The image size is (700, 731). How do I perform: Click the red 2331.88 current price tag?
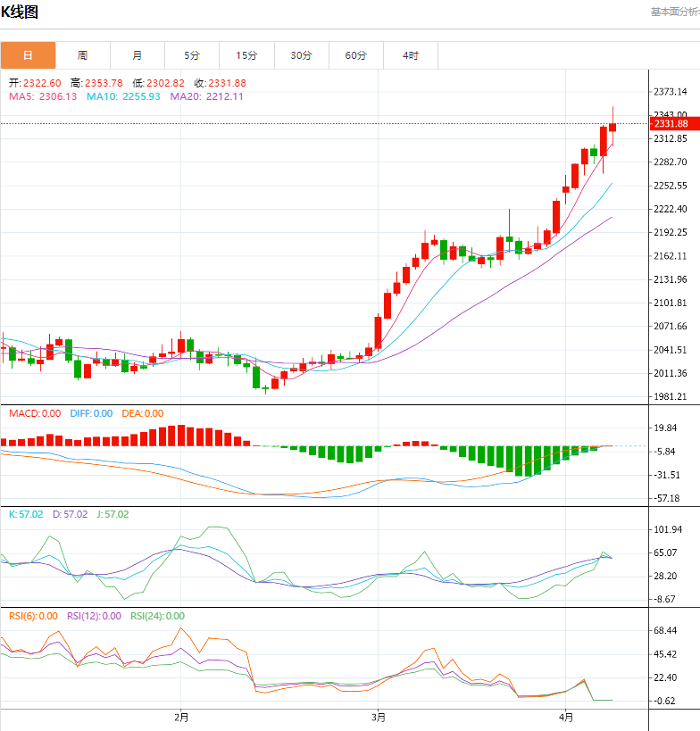pos(671,124)
